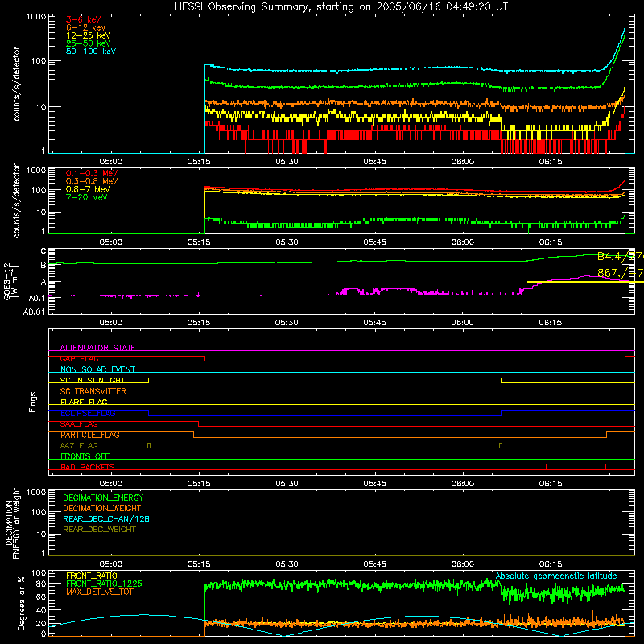Click the yellow GOES flare interval bar
The width and height of the screenshot is (644, 644).
[x=585, y=282]
